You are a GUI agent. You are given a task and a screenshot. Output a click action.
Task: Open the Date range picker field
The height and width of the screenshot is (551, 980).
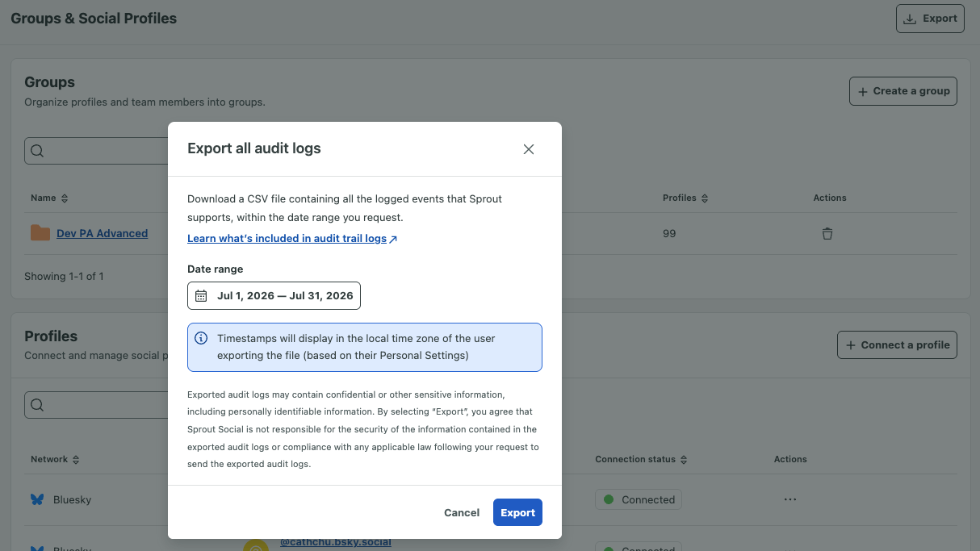pyautogui.click(x=274, y=296)
